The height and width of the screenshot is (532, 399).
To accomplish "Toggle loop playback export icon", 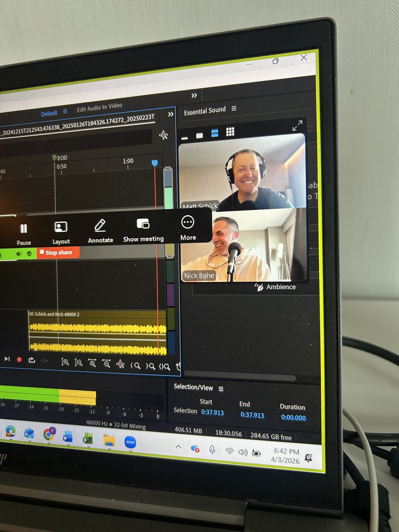I will (x=32, y=360).
